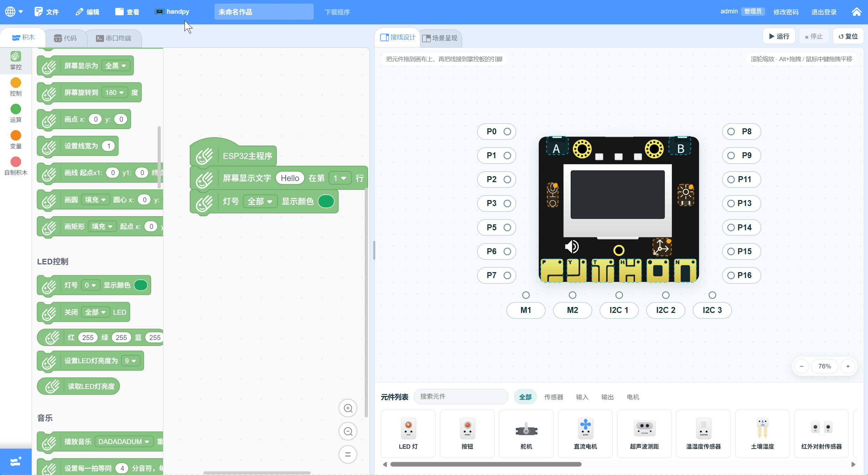868x475 pixels.
Task: Open the 编辑 menu
Action: (x=88, y=12)
